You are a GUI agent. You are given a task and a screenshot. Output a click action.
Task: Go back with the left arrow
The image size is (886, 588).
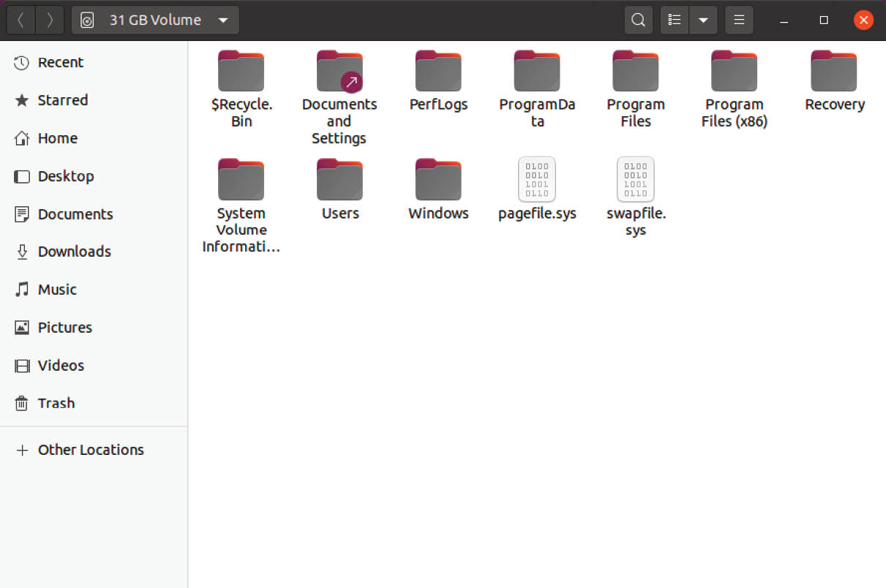pos(20,20)
